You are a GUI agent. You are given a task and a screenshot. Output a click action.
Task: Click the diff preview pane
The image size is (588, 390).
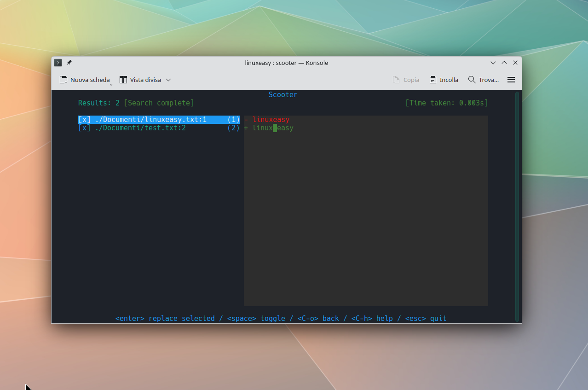point(366,212)
